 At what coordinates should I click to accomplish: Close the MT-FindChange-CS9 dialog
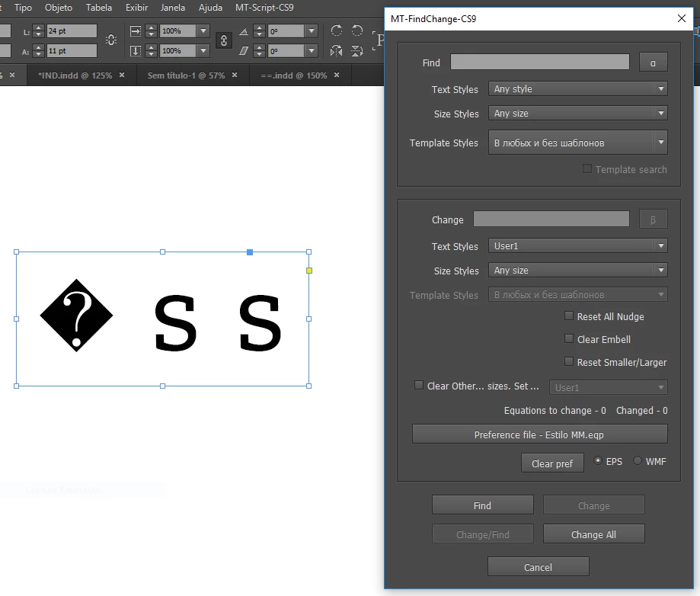click(682, 18)
